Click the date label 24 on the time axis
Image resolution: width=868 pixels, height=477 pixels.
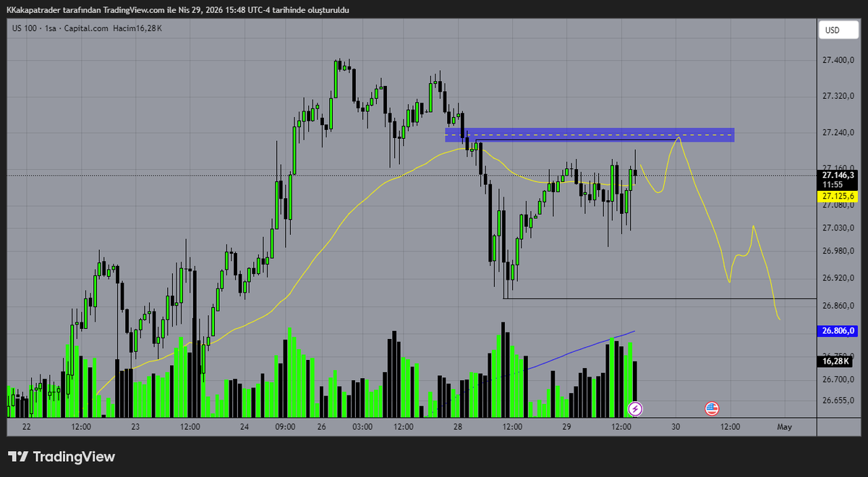point(244,427)
